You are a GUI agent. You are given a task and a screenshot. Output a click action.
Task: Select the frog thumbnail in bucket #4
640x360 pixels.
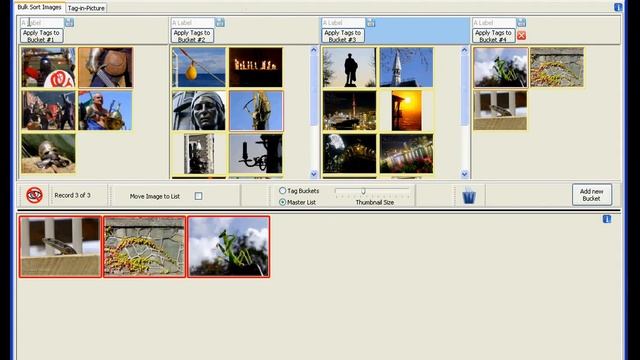[500, 111]
